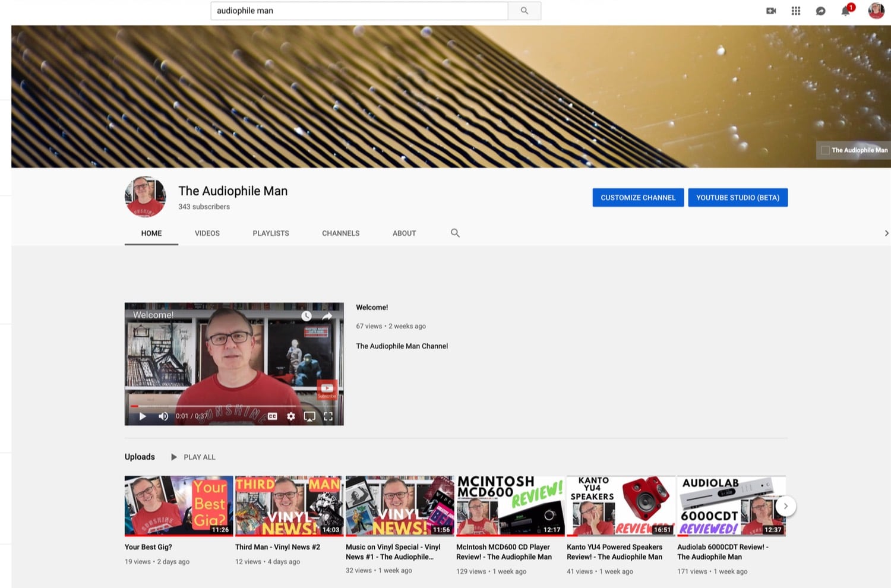This screenshot has height=588, width=891.
Task: Search within the channel using magnifier icon
Action: [x=455, y=233]
